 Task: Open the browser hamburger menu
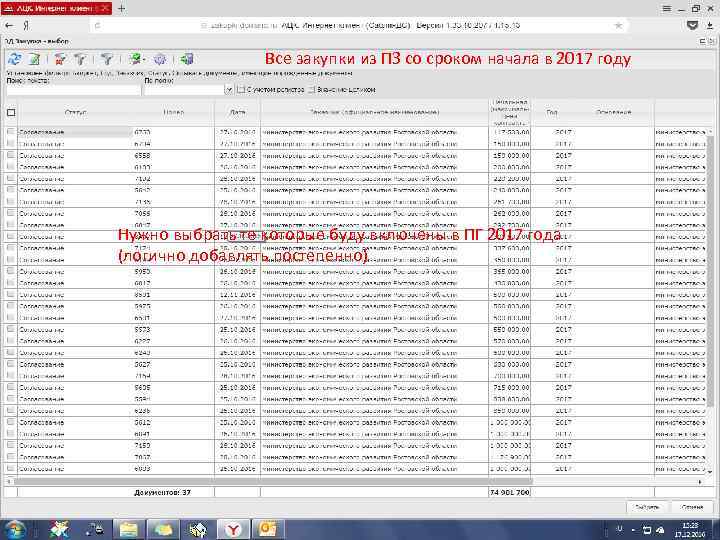(x=666, y=8)
